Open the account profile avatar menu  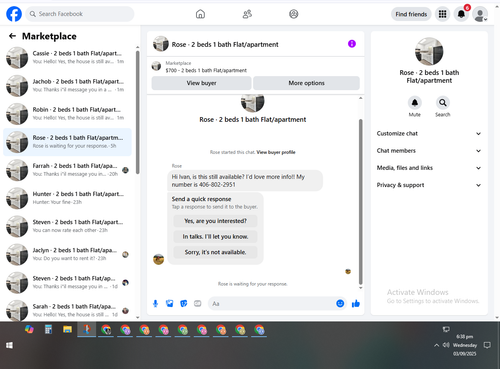480,14
